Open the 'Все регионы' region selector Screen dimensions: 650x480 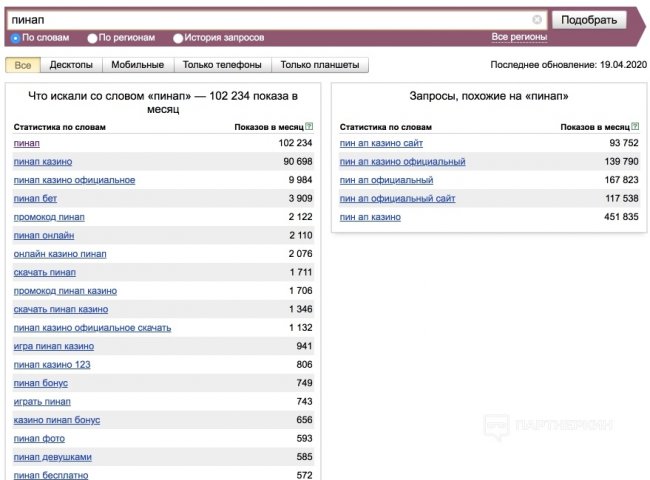(x=519, y=37)
